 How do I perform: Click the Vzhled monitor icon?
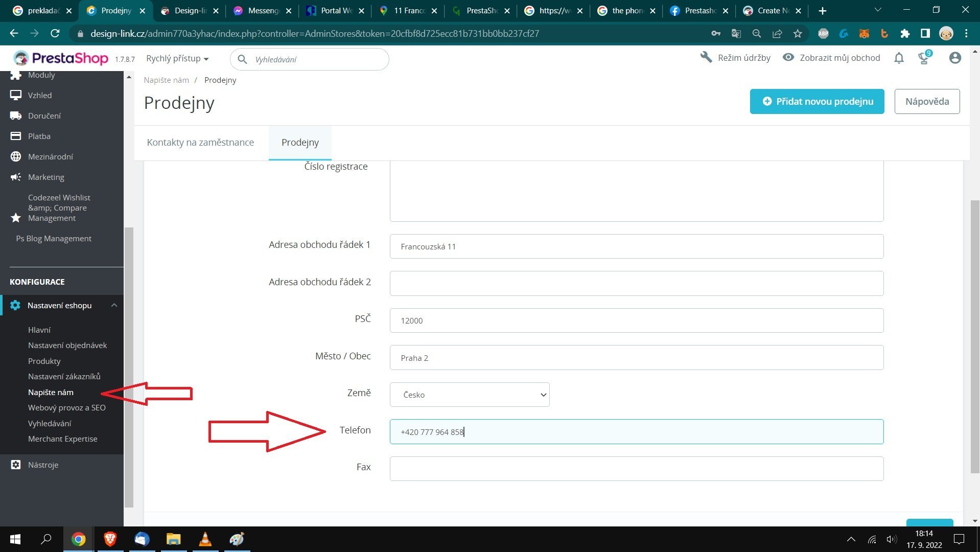[x=16, y=95]
